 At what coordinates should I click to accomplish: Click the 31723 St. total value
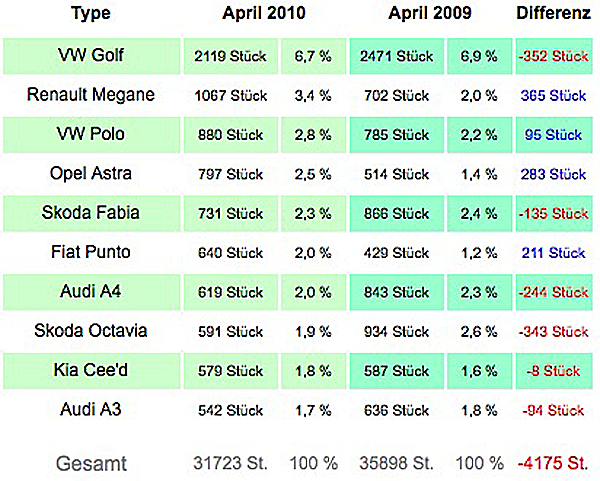[230, 463]
